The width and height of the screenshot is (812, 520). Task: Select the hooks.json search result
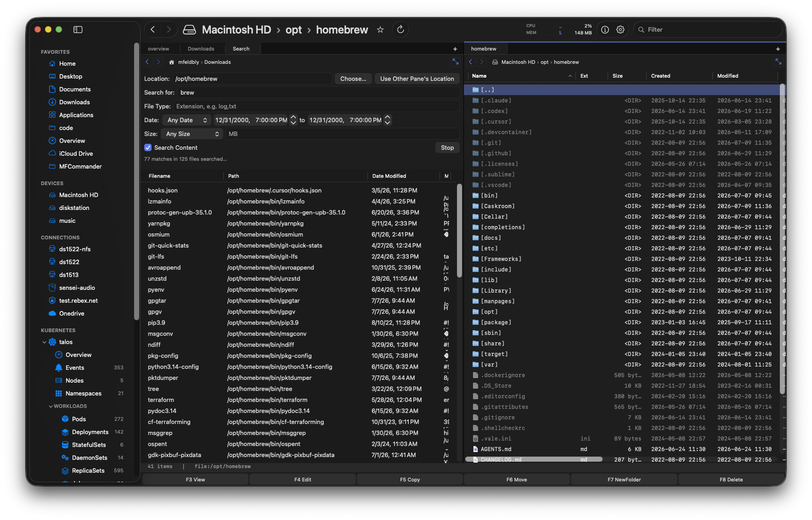[299, 190]
